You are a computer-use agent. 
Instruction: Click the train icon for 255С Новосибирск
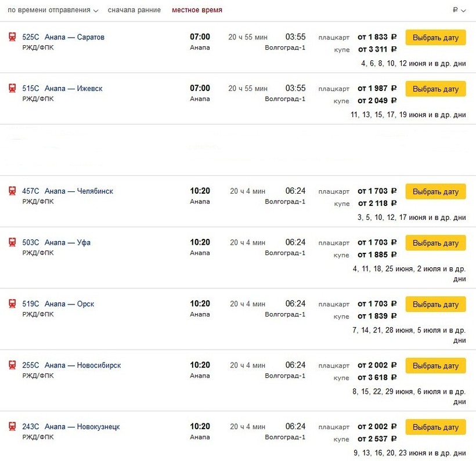point(12,365)
